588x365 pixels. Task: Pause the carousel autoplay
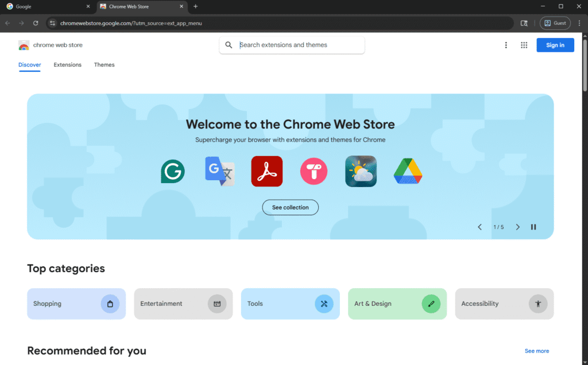click(533, 227)
